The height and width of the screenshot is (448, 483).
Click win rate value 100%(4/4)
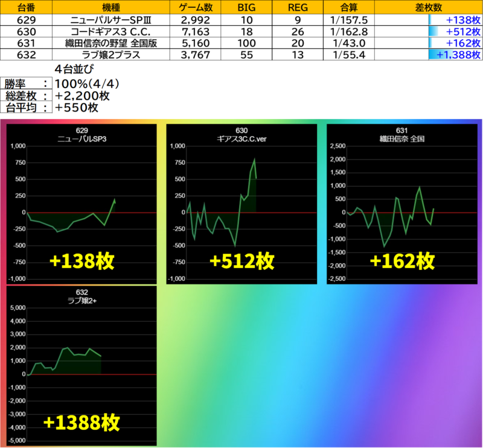87,84
